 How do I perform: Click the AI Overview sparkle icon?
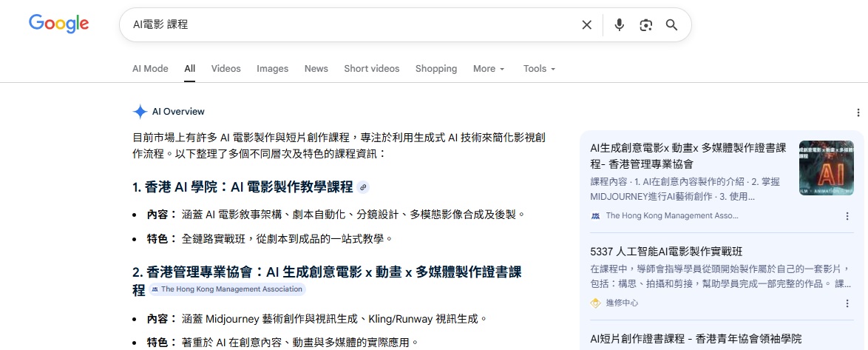[140, 111]
